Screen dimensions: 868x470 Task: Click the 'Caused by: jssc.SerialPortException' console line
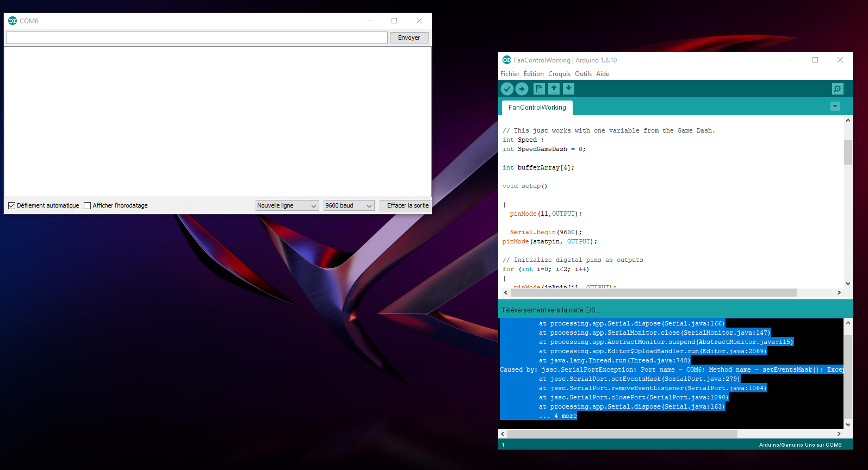(x=672, y=369)
